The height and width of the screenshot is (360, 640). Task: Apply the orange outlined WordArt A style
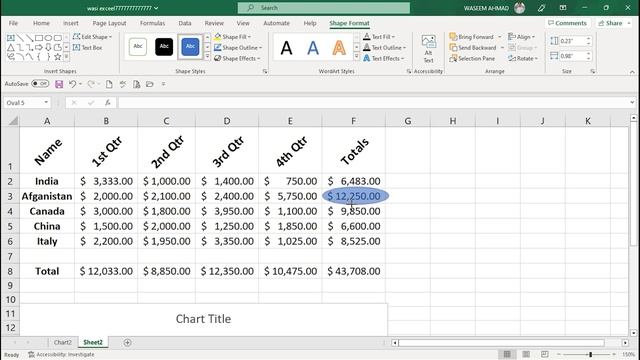tap(339, 48)
